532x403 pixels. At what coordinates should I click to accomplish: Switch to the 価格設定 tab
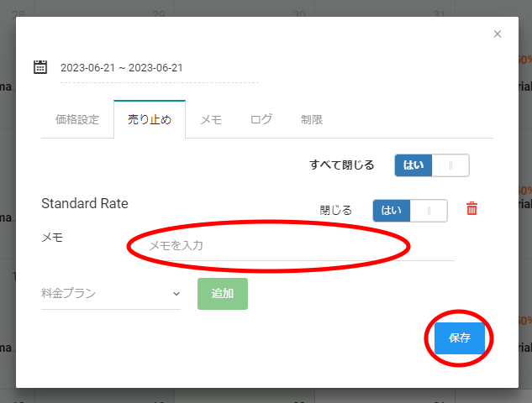[x=77, y=120]
